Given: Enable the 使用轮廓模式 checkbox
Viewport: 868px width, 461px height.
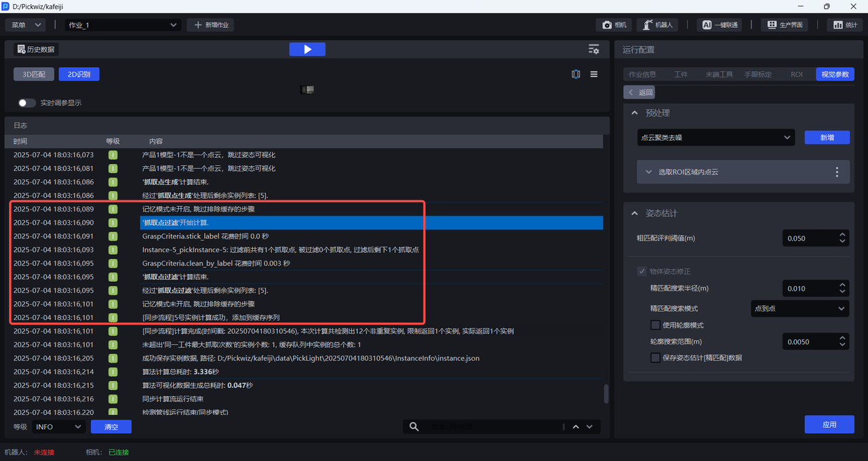Looking at the screenshot, I should [x=655, y=325].
